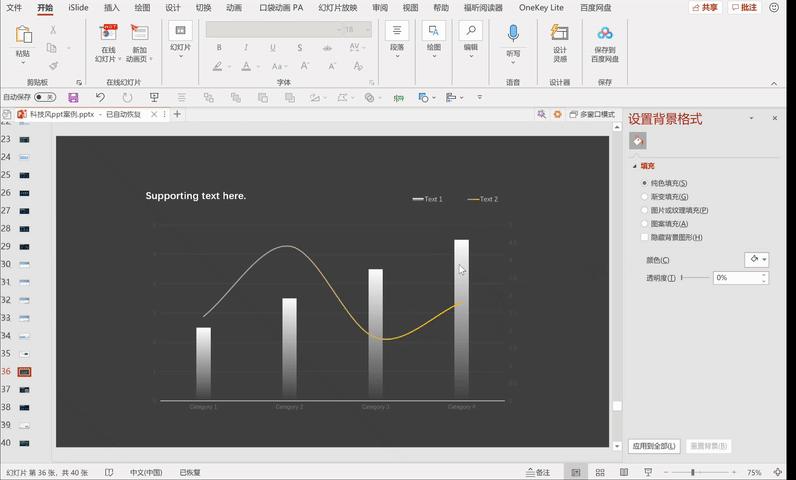The width and height of the screenshot is (796, 480).
Task: Click the 共享 share button
Action: point(705,8)
